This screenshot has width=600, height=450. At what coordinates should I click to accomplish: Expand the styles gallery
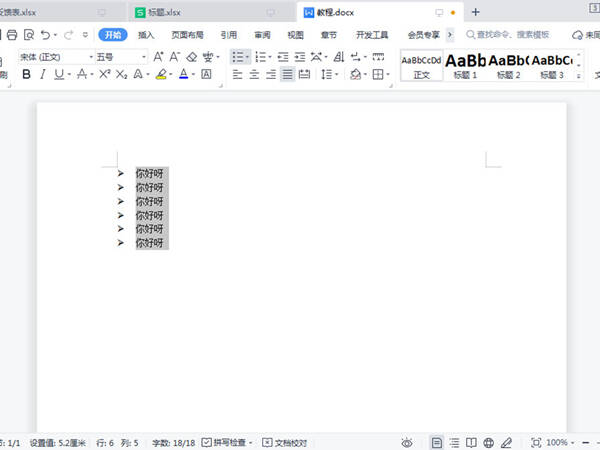coord(579,77)
